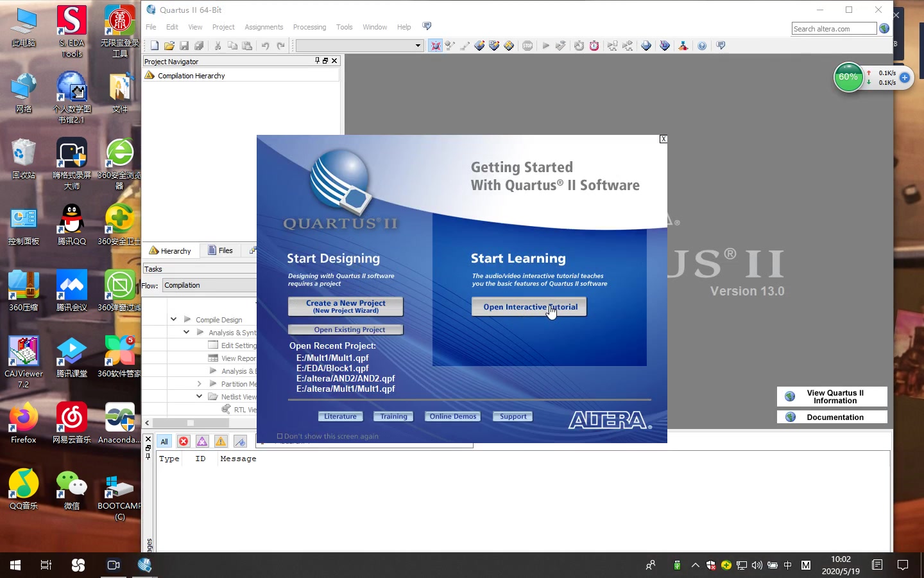Screen dimensions: 924x578
Task: Show error messages with red X filter
Action: tap(184, 441)
